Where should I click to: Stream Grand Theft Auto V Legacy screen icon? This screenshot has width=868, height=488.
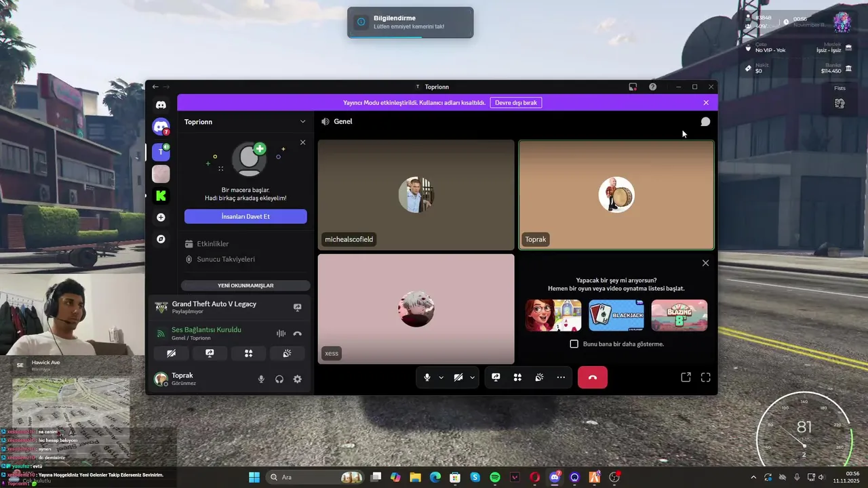297,307
